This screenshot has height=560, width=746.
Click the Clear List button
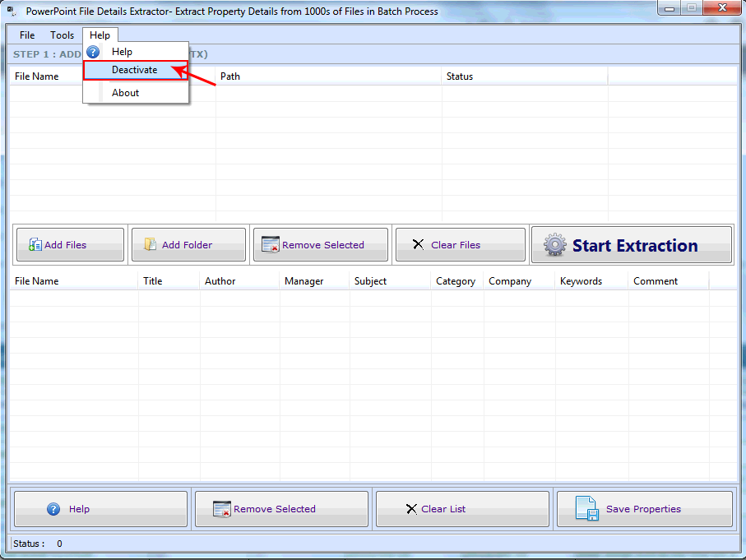coord(462,509)
